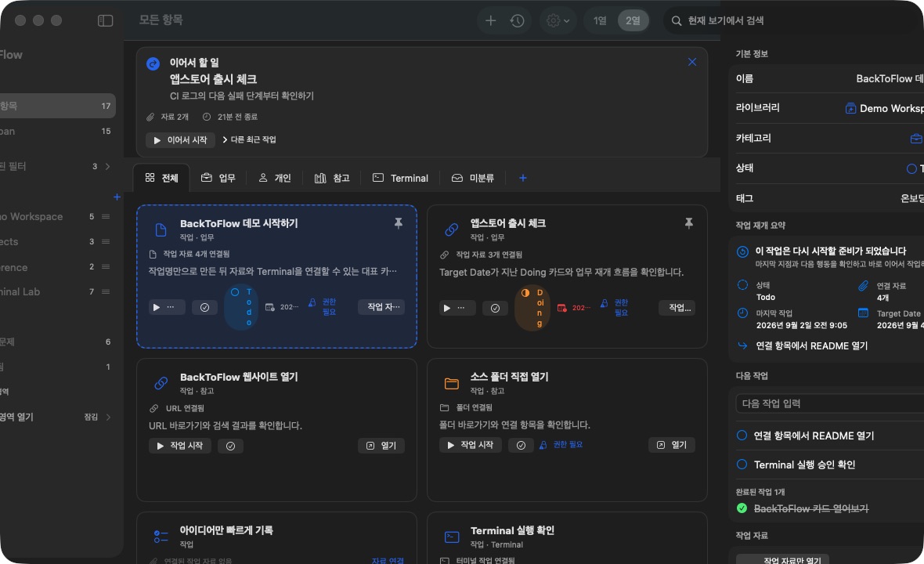Click 열기 on BackToFlow 웹사이트 열기 card
This screenshot has height=564, width=924.
coord(381,446)
